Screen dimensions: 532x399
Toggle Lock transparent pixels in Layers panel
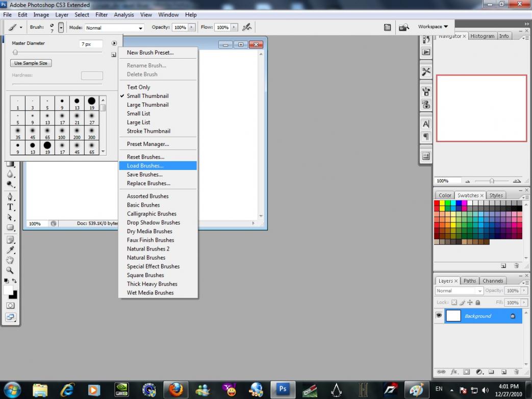(454, 302)
